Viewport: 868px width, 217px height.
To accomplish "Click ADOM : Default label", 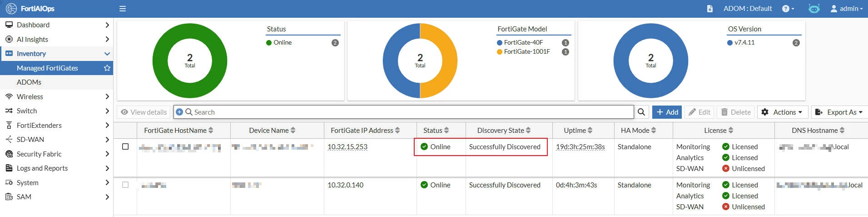I will [x=748, y=9].
